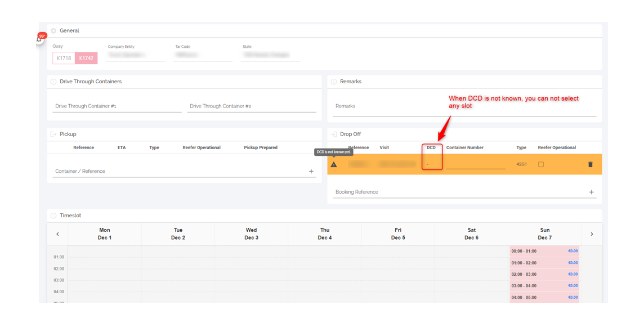The height and width of the screenshot is (327, 644).
Task: Select Mon Dec 1 column header
Action: click(105, 234)
